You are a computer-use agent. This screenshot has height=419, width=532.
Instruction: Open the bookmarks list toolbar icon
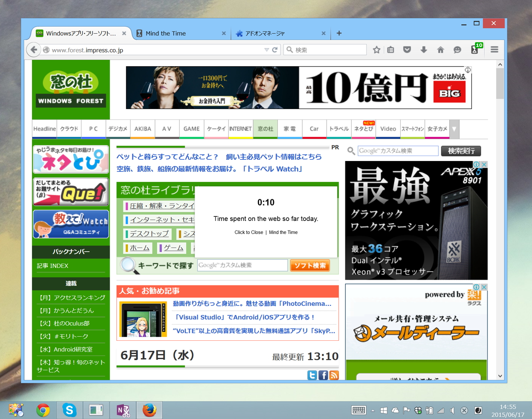click(391, 50)
